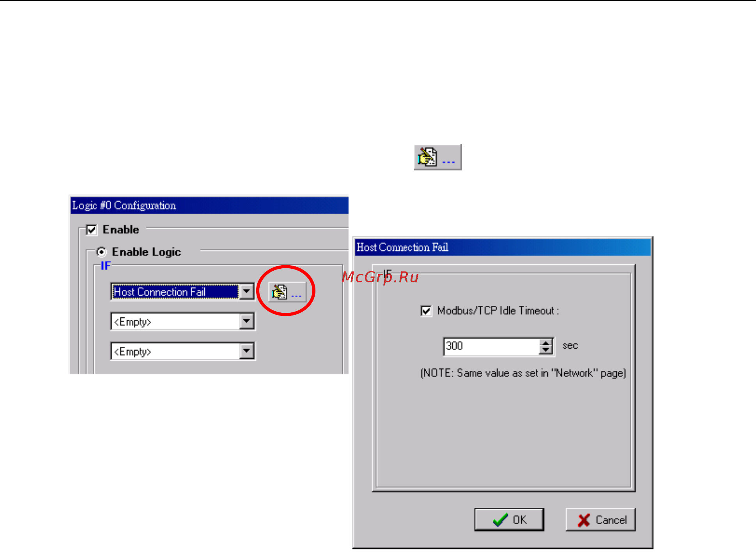Increase the timeout with the up spinner arrow
Viewport: 756px width, 553px height.
(x=546, y=342)
